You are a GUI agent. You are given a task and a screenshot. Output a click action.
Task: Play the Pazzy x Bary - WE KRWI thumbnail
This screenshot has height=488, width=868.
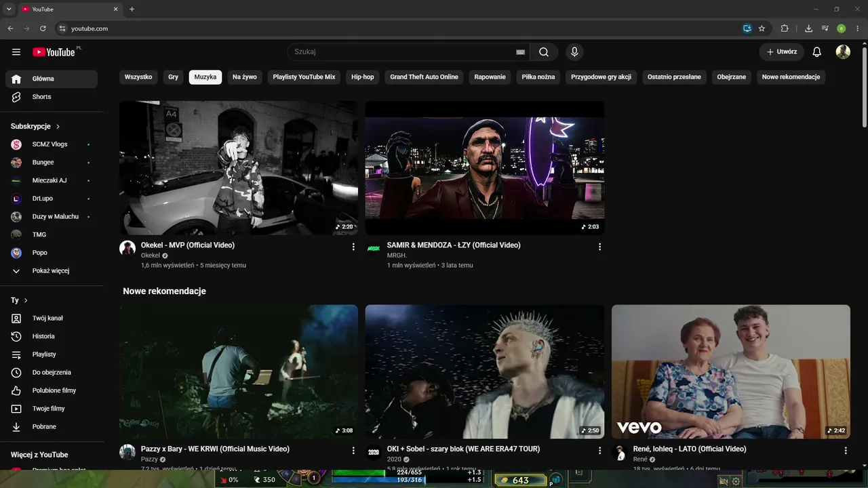[239, 371]
